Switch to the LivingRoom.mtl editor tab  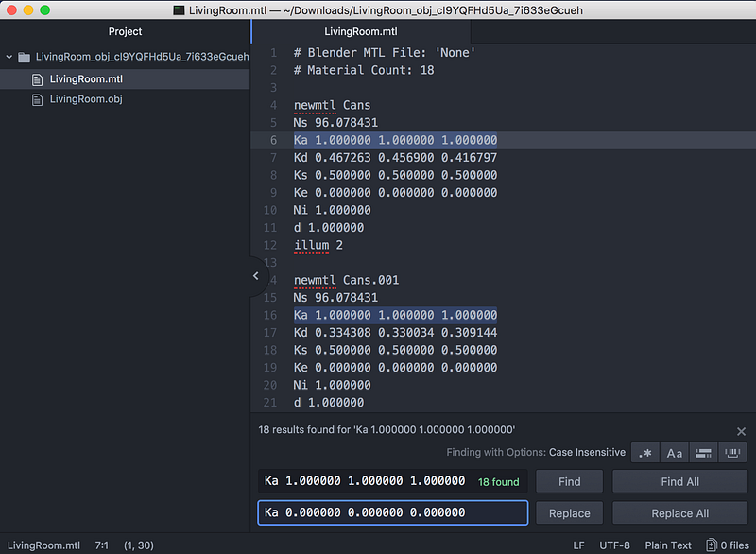(361, 31)
